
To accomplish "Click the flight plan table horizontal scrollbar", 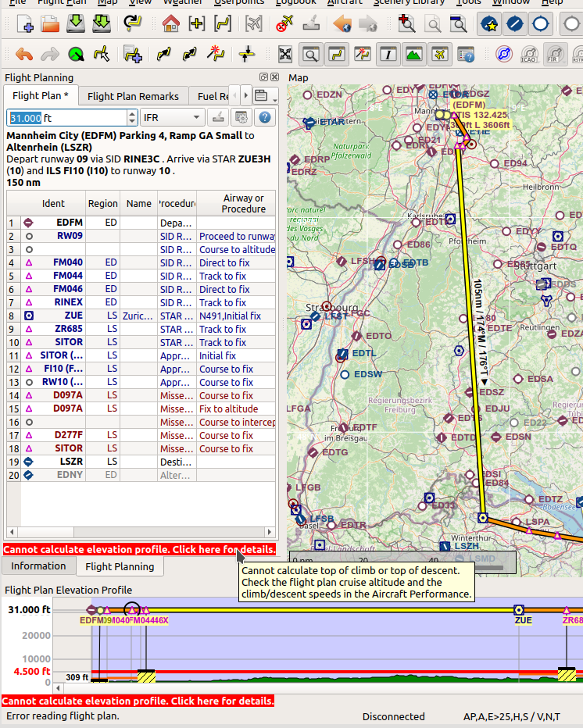I will click(141, 532).
